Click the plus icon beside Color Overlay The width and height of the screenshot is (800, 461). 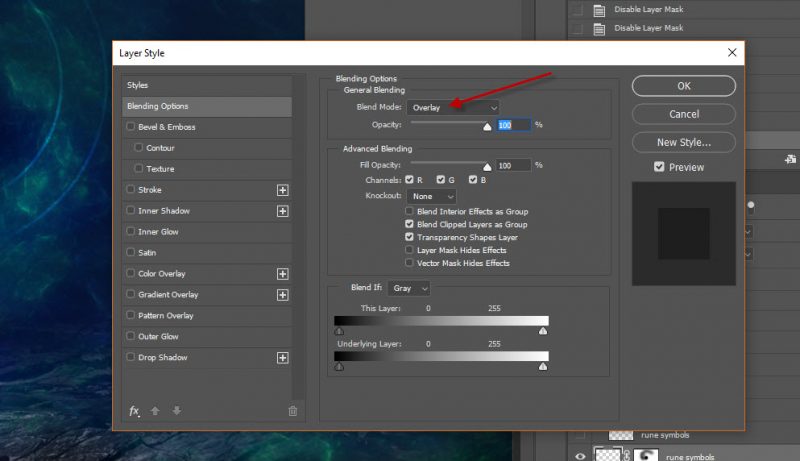click(x=282, y=274)
